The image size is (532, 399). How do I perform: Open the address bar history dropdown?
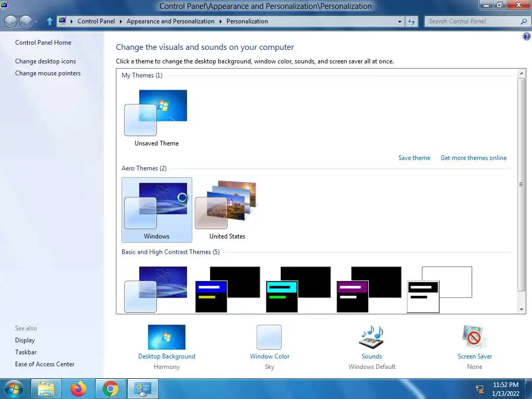tap(400, 21)
